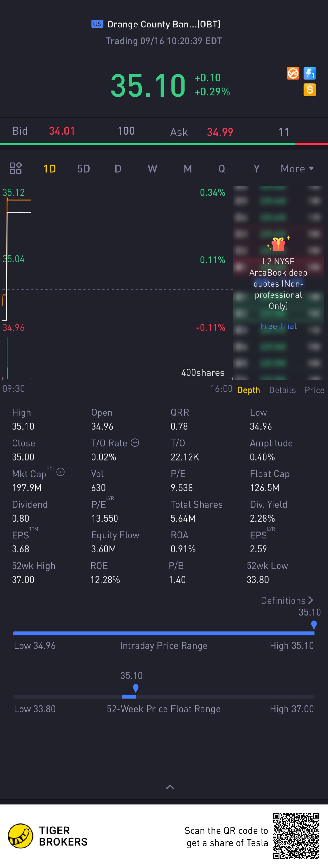Viewport: 328px width, 868px height.
Task: Tap the yellow dollar sign badge
Action: point(309,90)
